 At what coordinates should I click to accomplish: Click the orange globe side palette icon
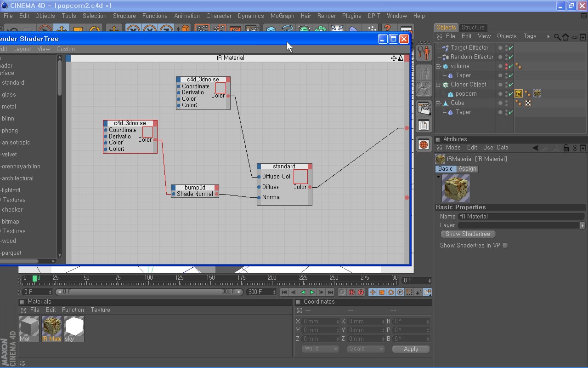(424, 144)
